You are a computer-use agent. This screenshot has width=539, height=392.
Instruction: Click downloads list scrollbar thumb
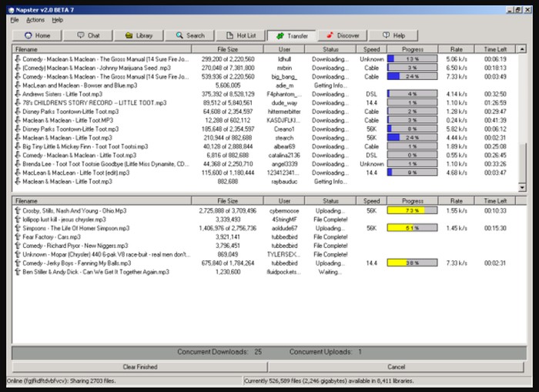click(x=522, y=163)
